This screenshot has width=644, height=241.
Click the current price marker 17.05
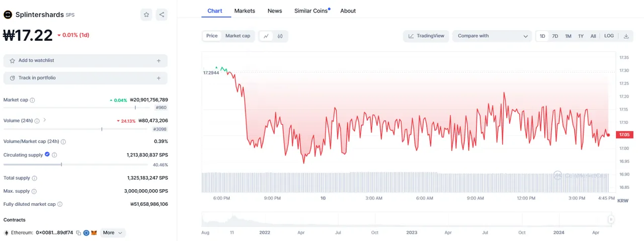point(624,135)
